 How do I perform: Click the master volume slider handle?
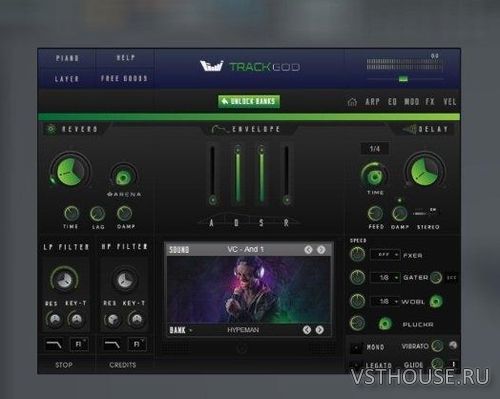(x=403, y=79)
